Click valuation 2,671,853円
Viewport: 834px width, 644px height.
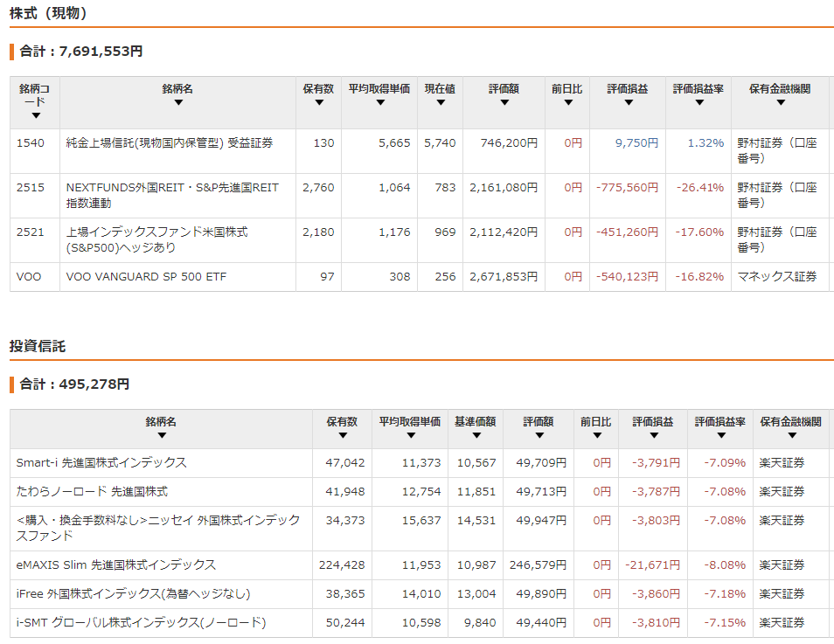pos(504,276)
